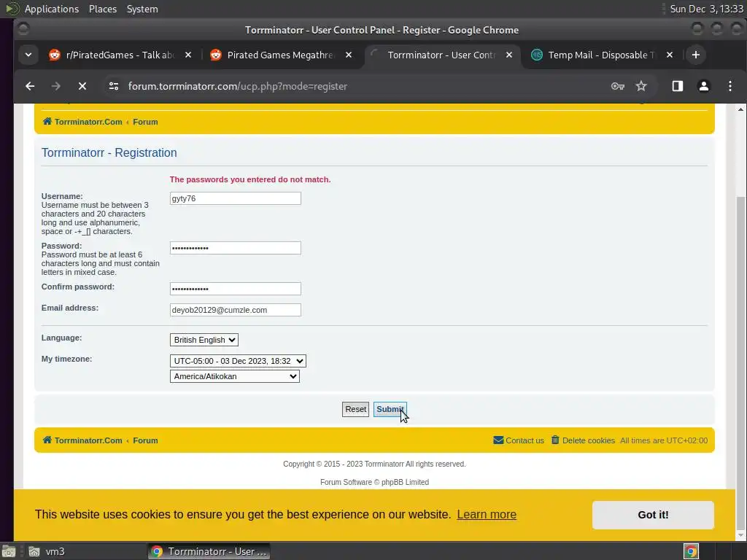747x560 pixels.
Task: Toggle the Chrome side panel icon
Action: point(678,86)
